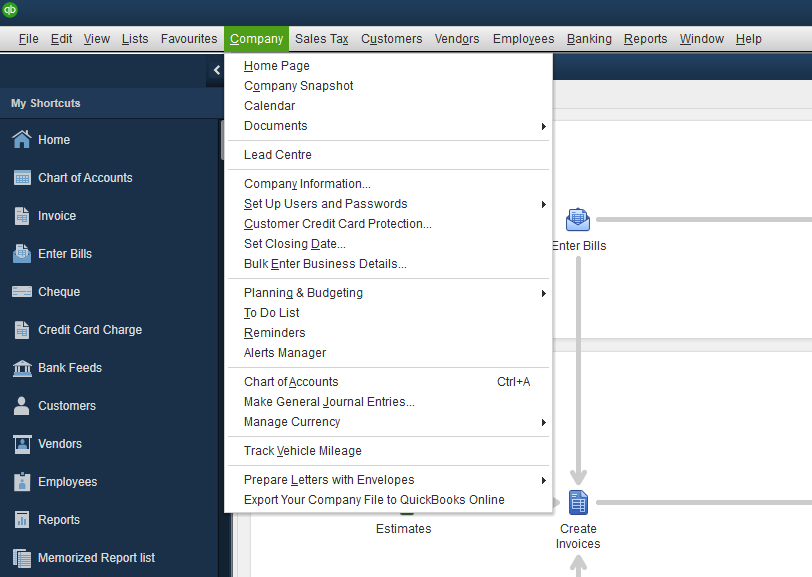Select Bulk Enter Business Details... entry
The image size is (812, 577).
click(388, 264)
